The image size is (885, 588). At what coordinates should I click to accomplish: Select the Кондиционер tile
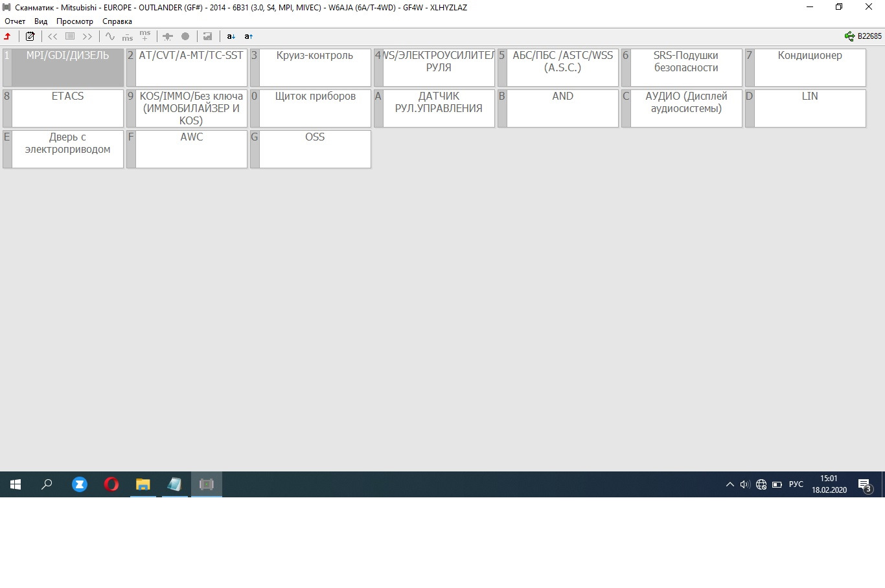(x=806, y=67)
